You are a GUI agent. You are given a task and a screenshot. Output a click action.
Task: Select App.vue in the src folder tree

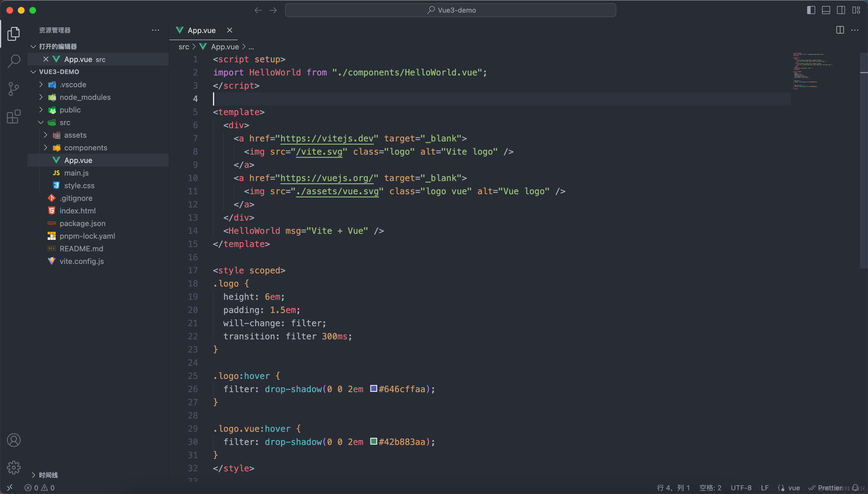click(98, 160)
